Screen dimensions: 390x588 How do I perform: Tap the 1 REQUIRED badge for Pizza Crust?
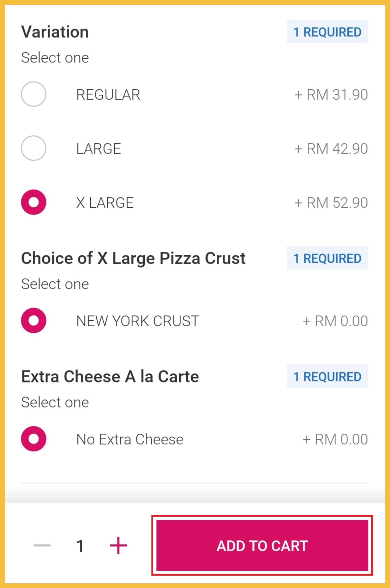(x=327, y=258)
